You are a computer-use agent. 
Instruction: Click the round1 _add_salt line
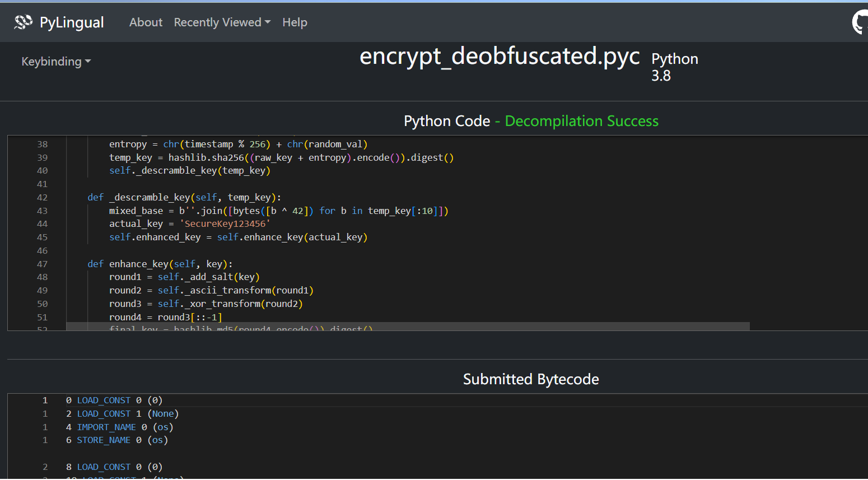click(x=184, y=277)
